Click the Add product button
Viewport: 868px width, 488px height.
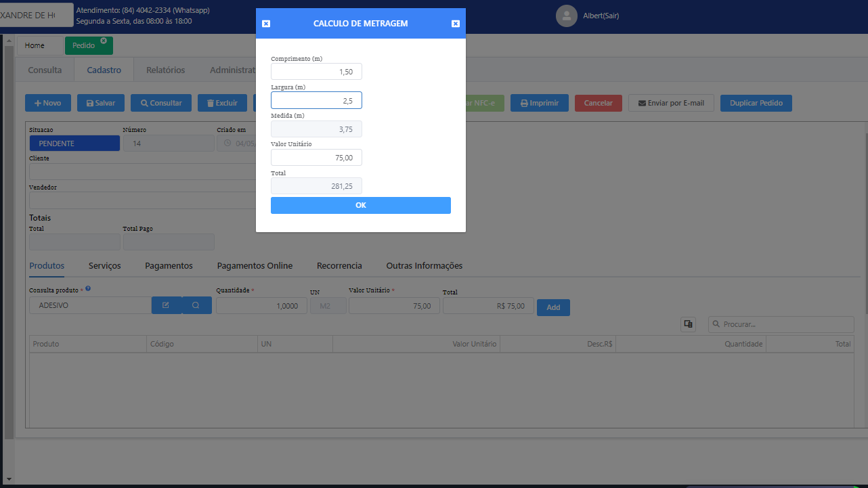(x=553, y=307)
